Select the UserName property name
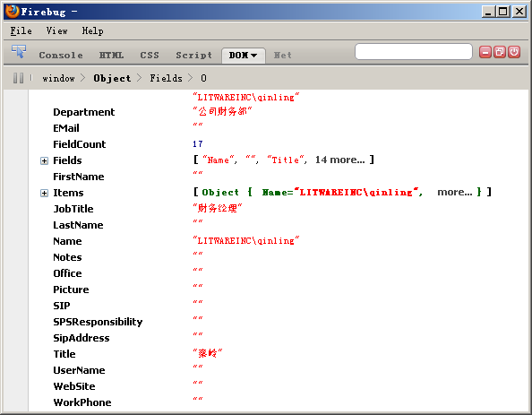 point(79,370)
